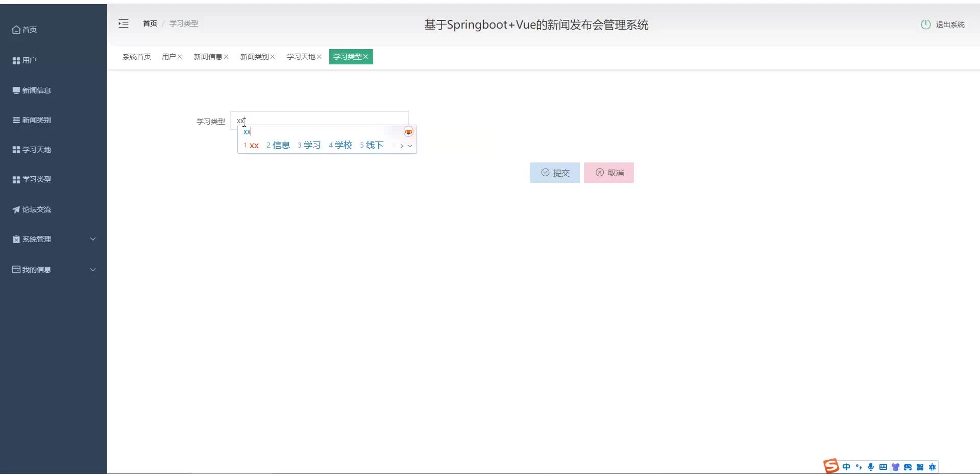Viewport: 980px width, 474px height.
Task: Click the IME game controller icon
Action: (x=908, y=467)
